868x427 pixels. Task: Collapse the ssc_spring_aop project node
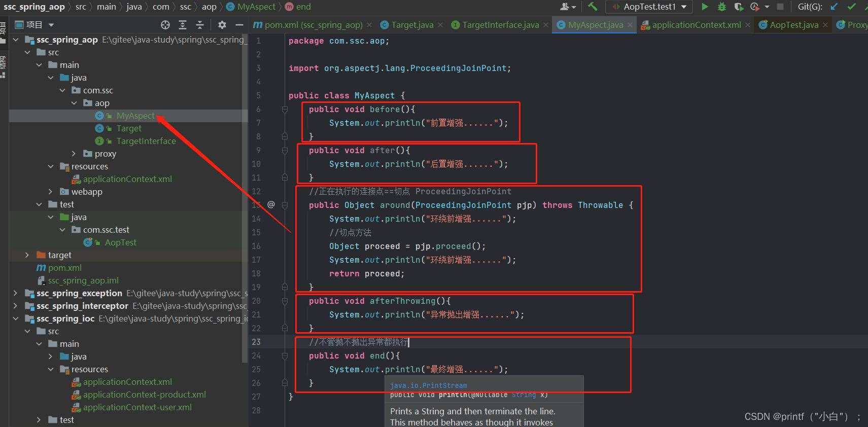coord(16,40)
